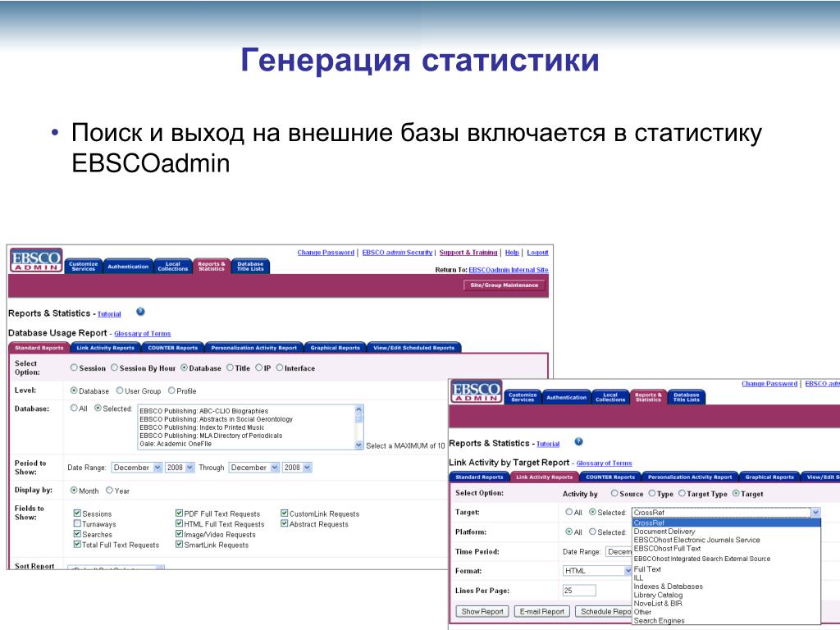Choose NoveList & BIR target option
Screen dimensions: 840x630
pos(658,603)
